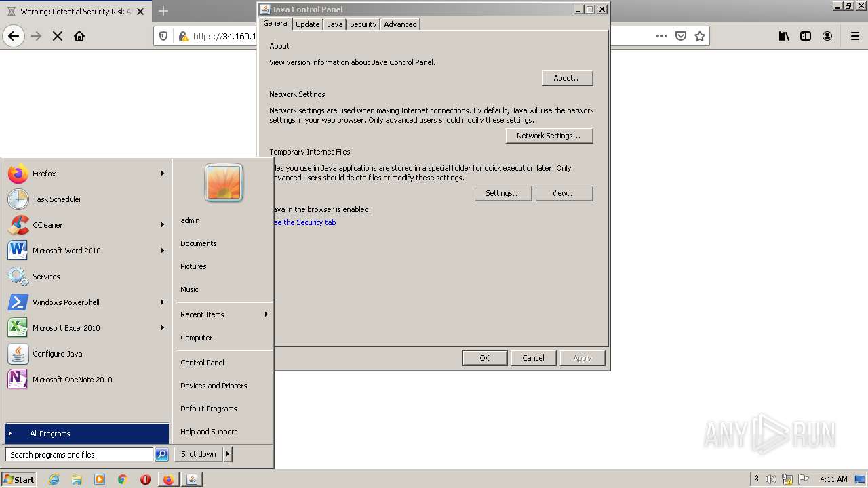Switch to the Advanced tab

[400, 24]
